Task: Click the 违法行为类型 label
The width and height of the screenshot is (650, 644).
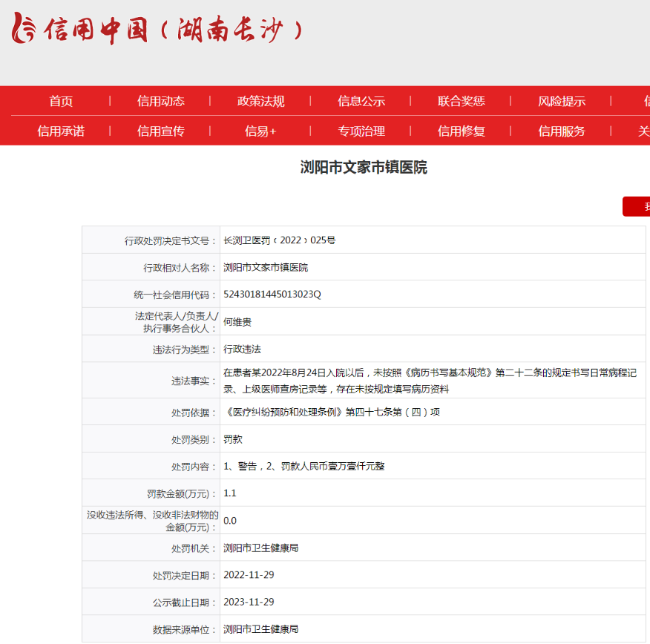Action: point(184,349)
